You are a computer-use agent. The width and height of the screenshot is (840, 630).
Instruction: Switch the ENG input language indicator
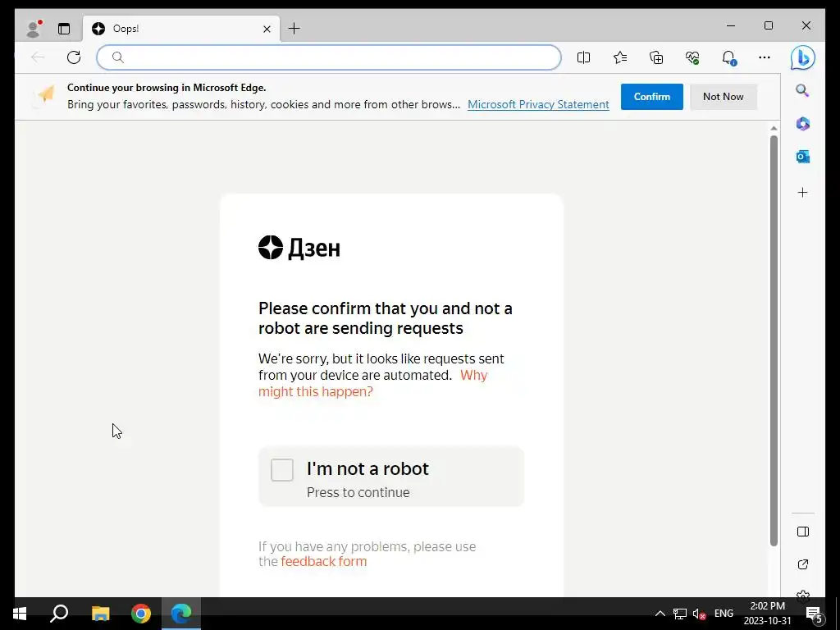tap(724, 614)
